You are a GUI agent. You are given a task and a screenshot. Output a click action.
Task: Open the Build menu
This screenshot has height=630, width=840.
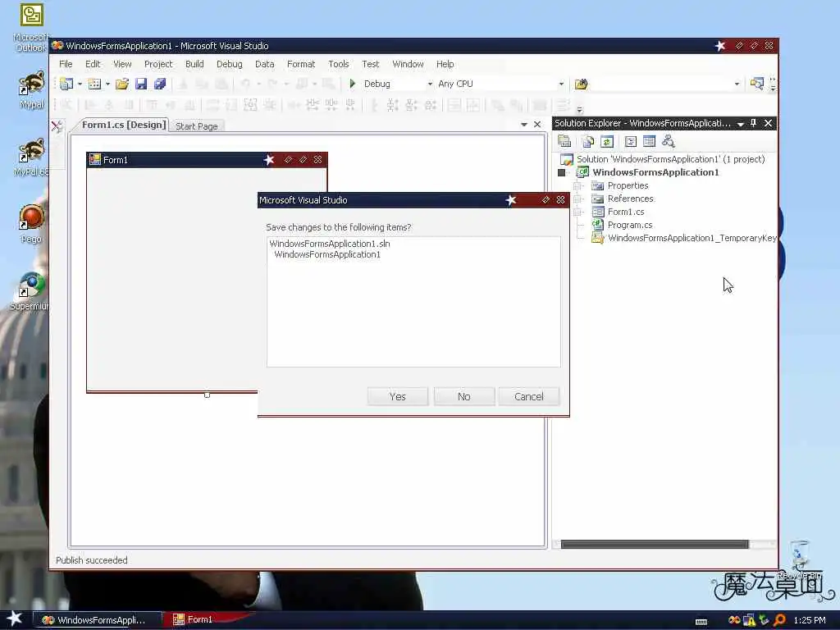click(x=194, y=64)
